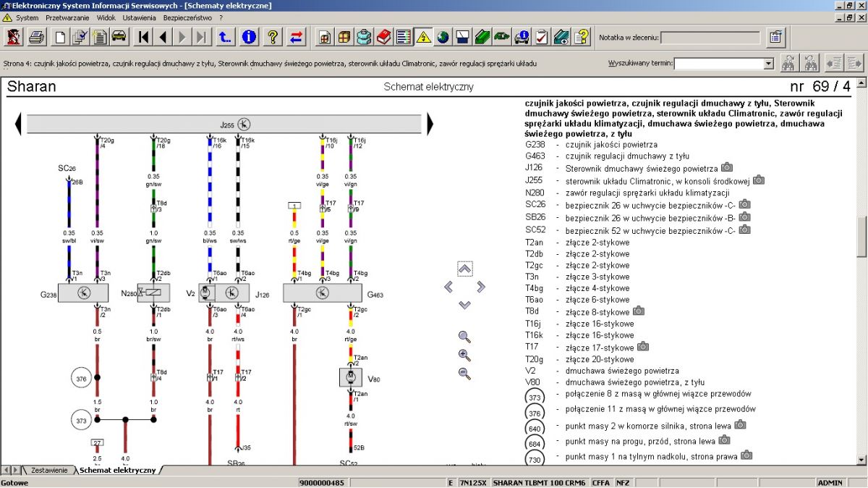Viewport: 868px width, 488px height.
Task: Go to previous page arrow icon
Action: click(163, 36)
